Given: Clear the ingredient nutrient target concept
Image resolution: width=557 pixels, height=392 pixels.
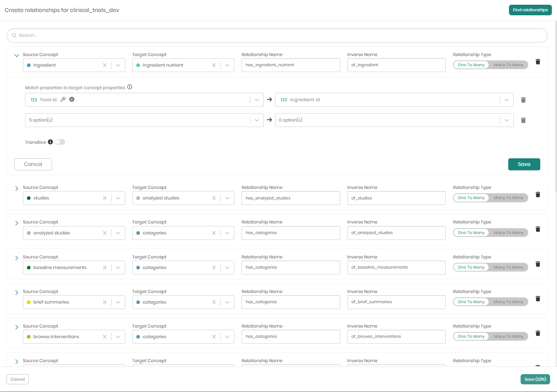Looking at the screenshot, I should click(x=214, y=65).
